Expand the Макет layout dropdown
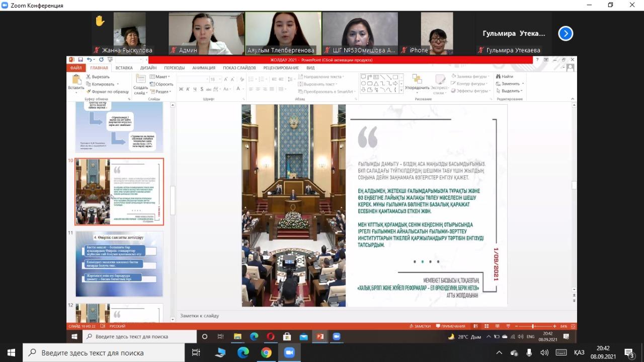644x362 pixels. click(160, 77)
